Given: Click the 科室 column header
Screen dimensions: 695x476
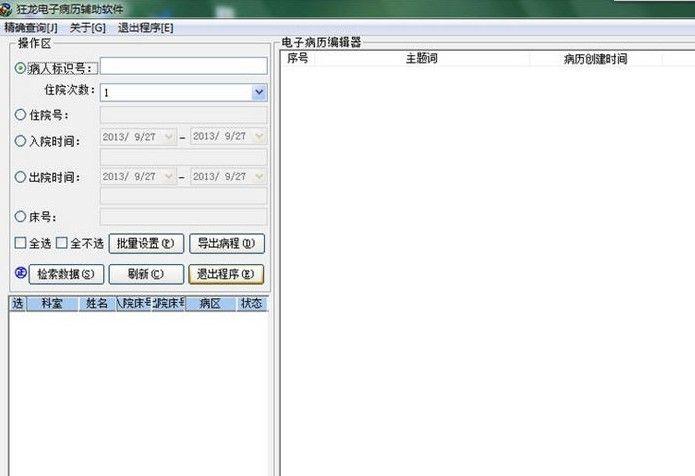Looking at the screenshot, I should 52,304.
